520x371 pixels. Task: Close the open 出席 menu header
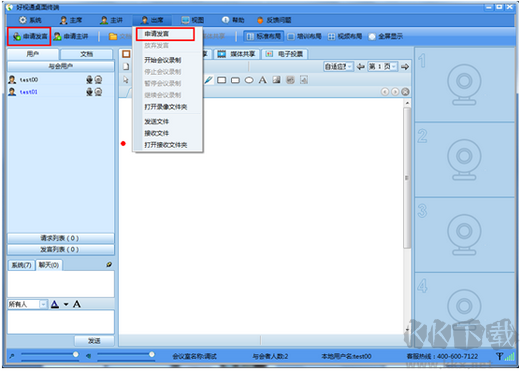[152, 20]
